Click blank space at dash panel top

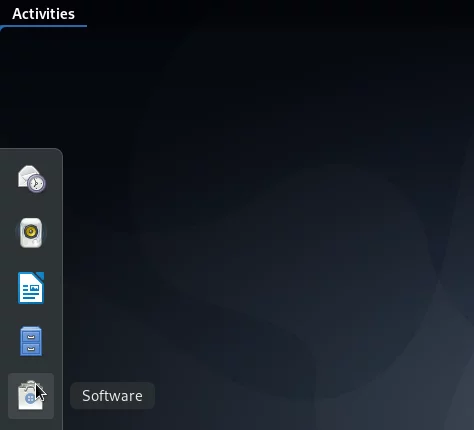click(31, 155)
